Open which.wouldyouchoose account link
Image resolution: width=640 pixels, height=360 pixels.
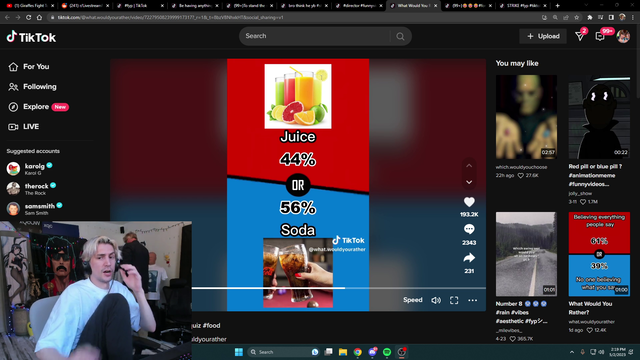tap(521, 167)
